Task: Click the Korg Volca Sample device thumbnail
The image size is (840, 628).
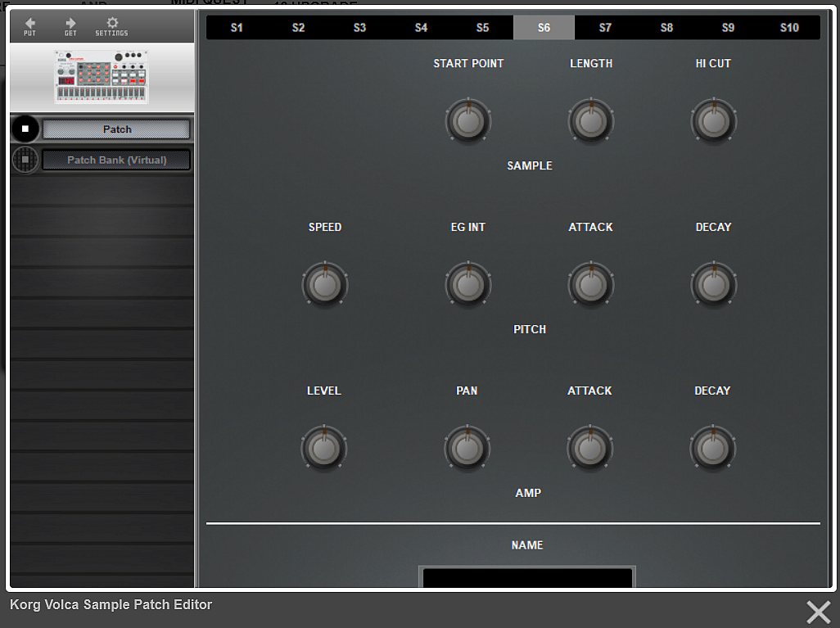Action: coord(102,77)
